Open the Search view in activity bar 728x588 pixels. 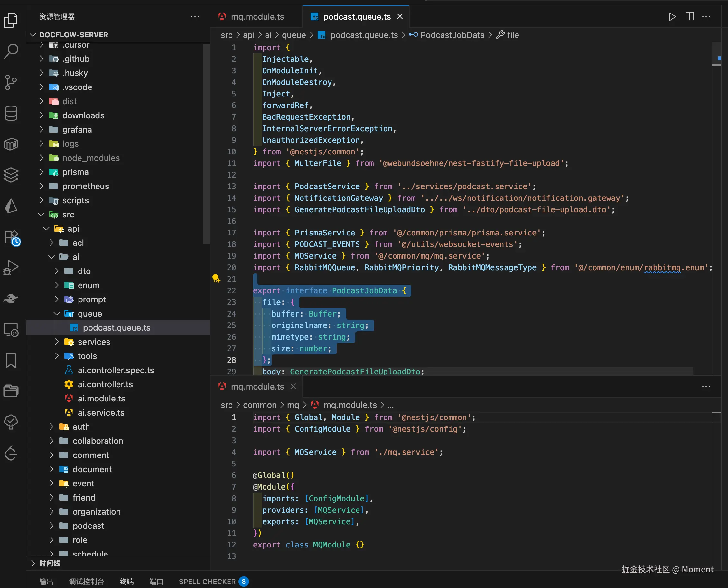pos(11,51)
